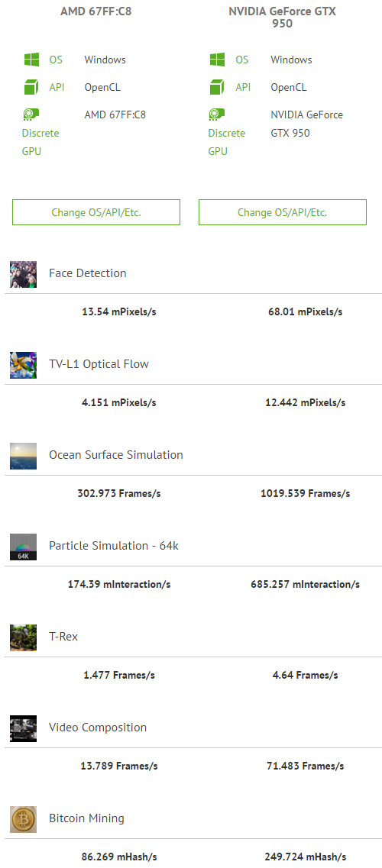The height and width of the screenshot is (868, 382).
Task: Click Discrete GPU card icon under AMD column
Action: point(31,115)
